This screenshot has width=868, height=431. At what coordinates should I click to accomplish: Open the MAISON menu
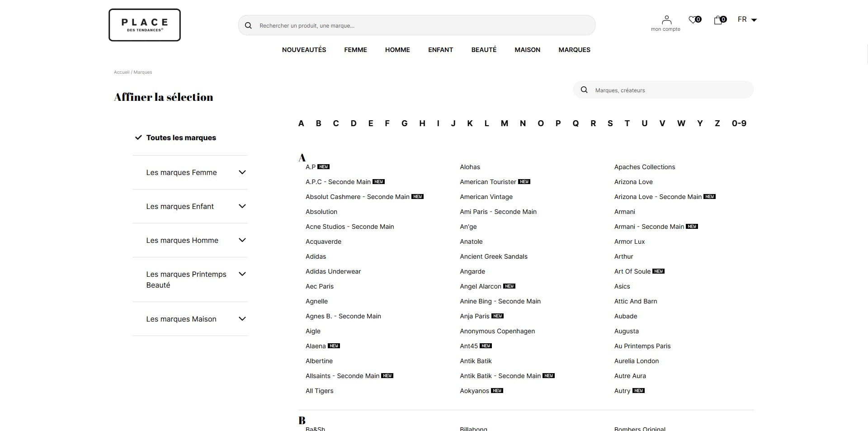tap(527, 50)
